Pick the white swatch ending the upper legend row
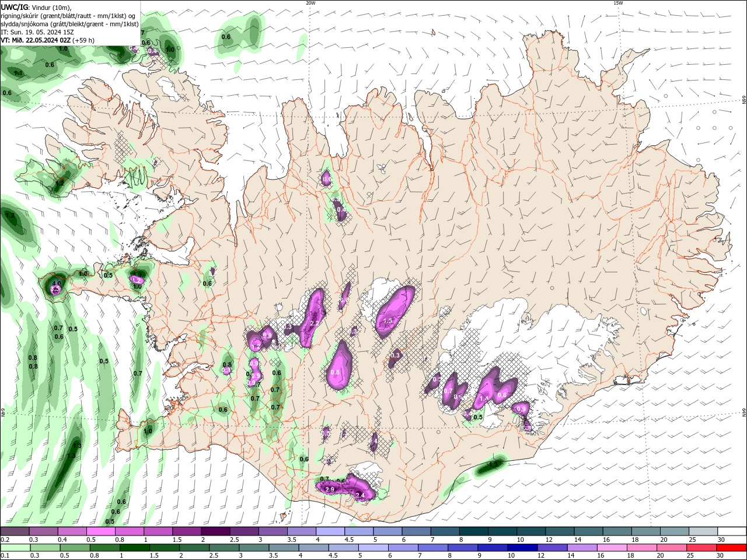 point(732,531)
